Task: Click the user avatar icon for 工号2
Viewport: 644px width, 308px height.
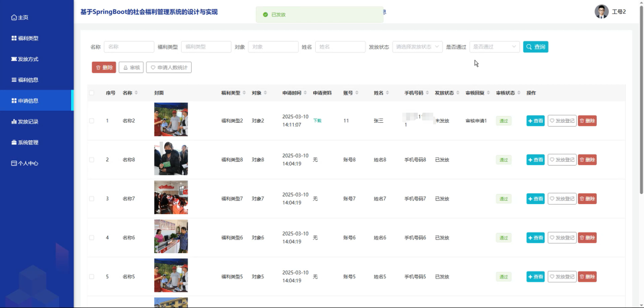Action: pos(601,11)
